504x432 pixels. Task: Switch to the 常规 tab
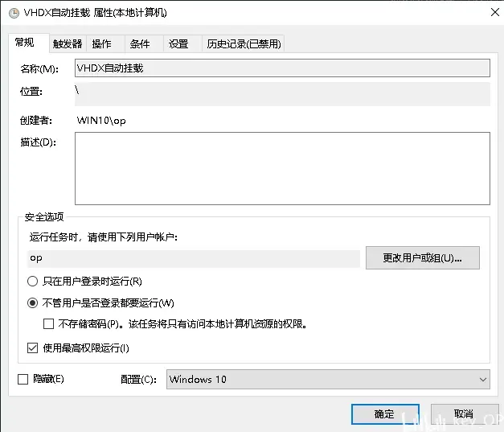click(29, 43)
